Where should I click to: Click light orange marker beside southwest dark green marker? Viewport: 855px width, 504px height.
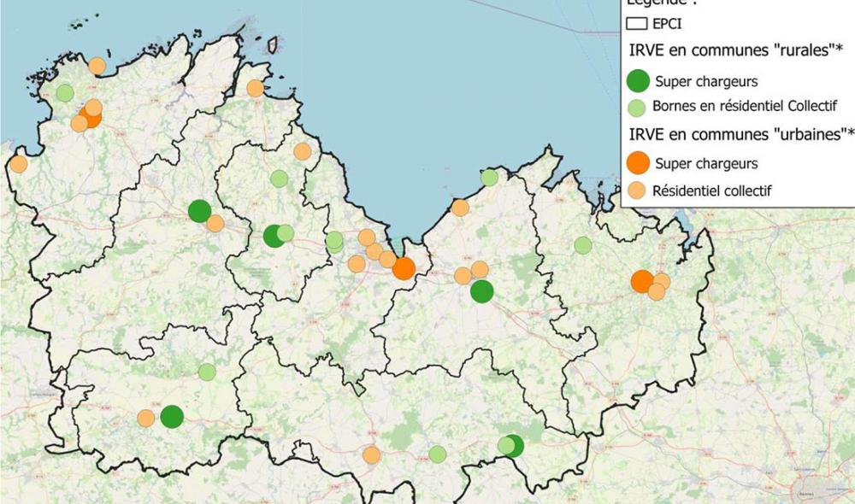146,418
